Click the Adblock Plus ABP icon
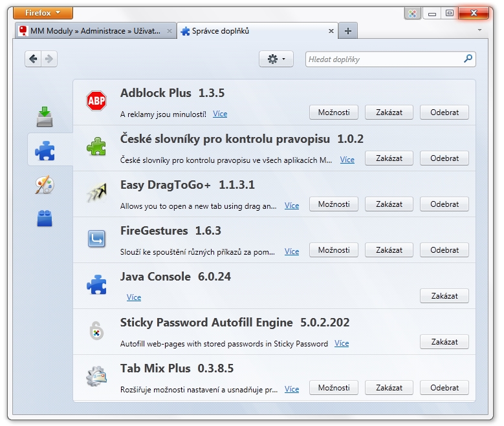504x426 pixels. tap(96, 101)
